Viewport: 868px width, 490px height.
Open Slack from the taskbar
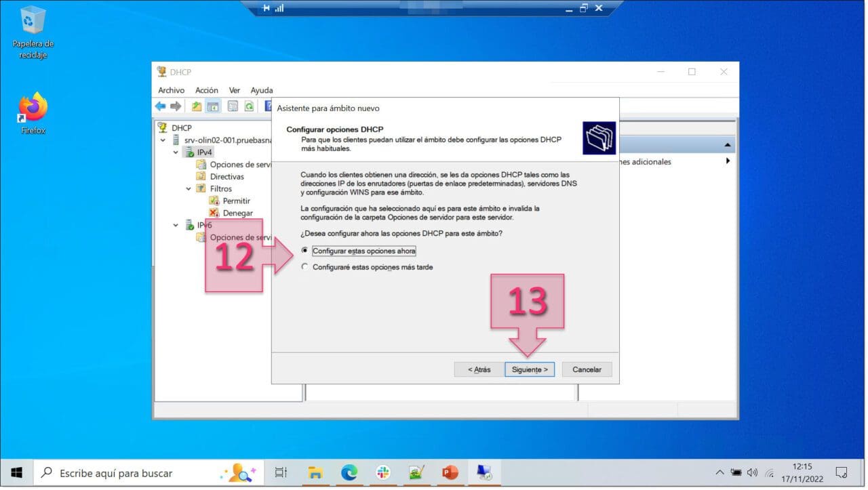click(x=383, y=473)
